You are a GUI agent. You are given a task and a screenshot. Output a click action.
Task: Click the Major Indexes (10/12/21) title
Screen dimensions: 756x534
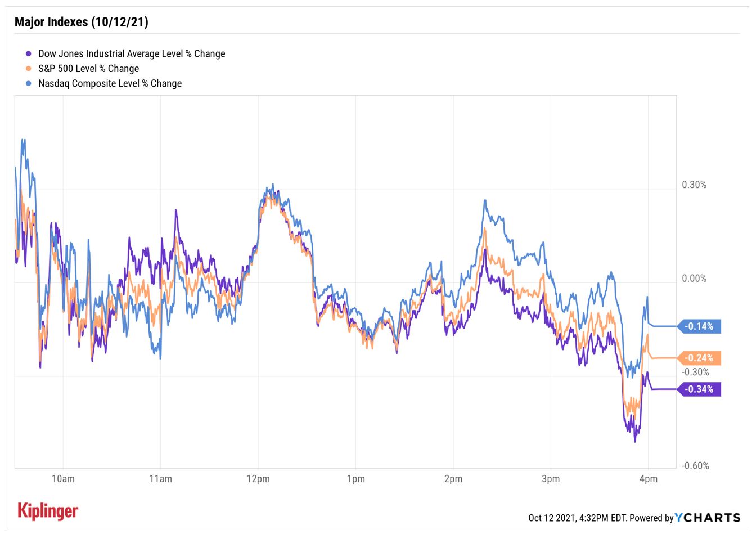coord(81,22)
